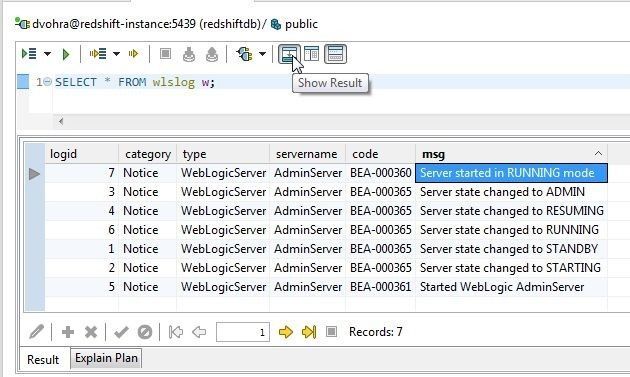
Task: Click the stop fetch square near Records
Action: (331, 332)
